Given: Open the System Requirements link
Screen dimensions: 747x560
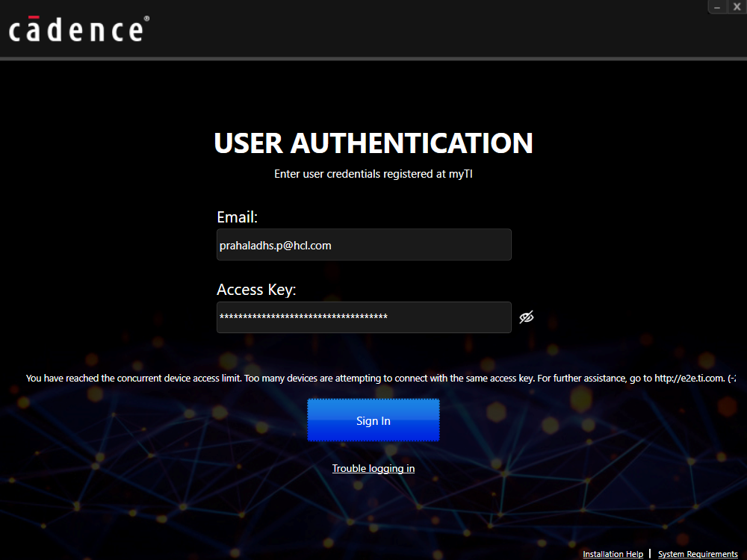Looking at the screenshot, I should tap(698, 554).
